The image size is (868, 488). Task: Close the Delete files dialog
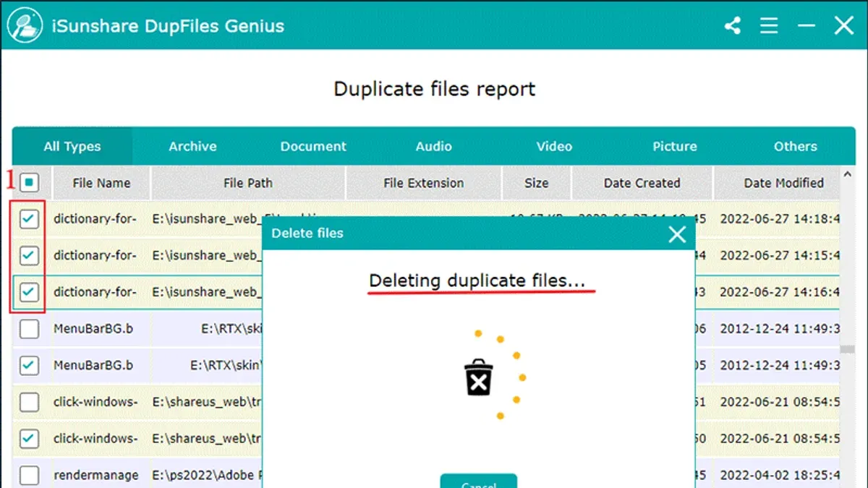pos(677,234)
